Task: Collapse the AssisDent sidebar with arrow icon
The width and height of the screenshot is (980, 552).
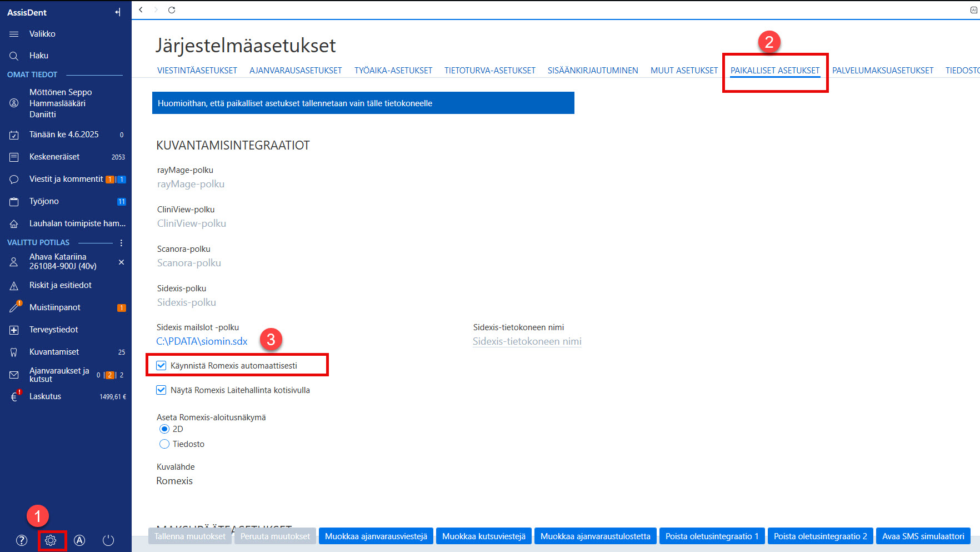Action: coord(118,12)
